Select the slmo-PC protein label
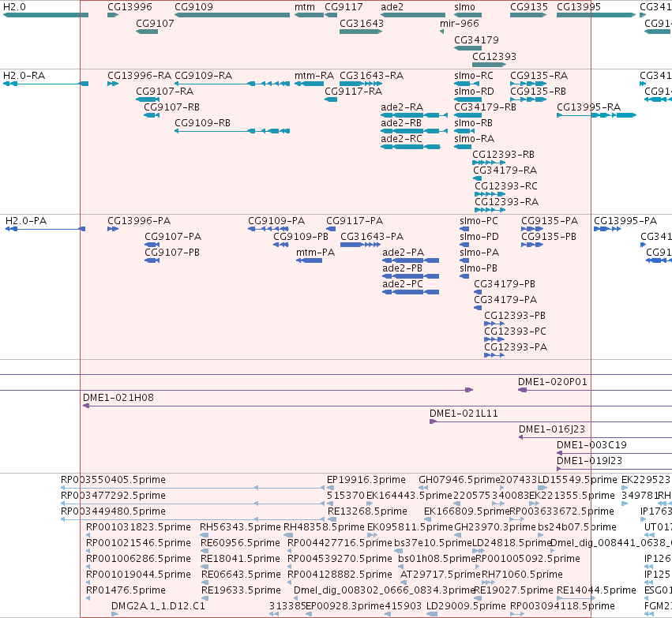672x618 pixels. pyautogui.click(x=479, y=221)
